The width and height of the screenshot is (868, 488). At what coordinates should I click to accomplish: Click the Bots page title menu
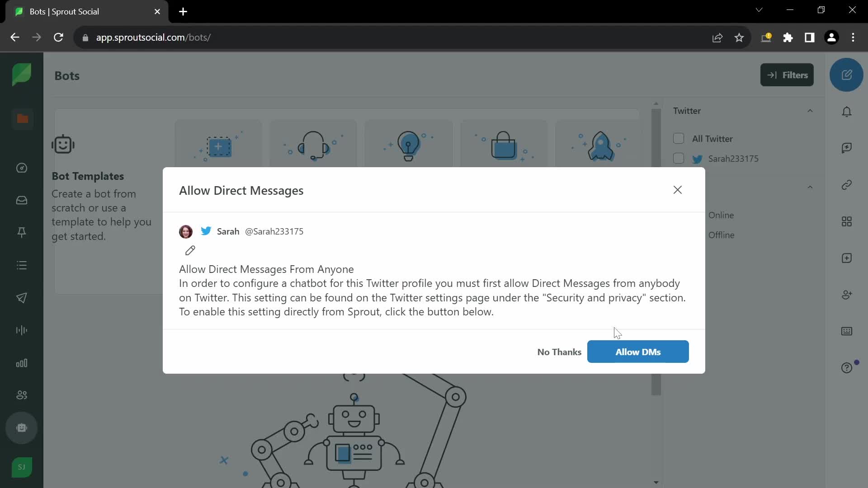point(67,75)
